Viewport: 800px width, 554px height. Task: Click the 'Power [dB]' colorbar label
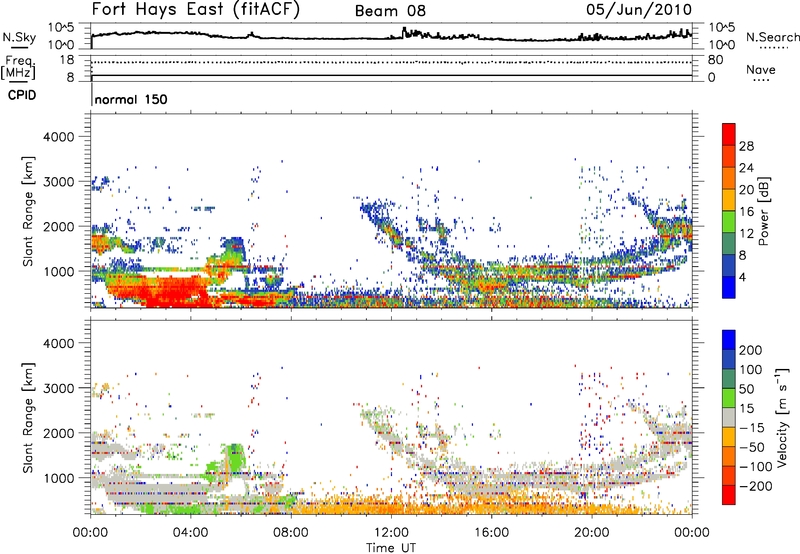pyautogui.click(x=764, y=211)
